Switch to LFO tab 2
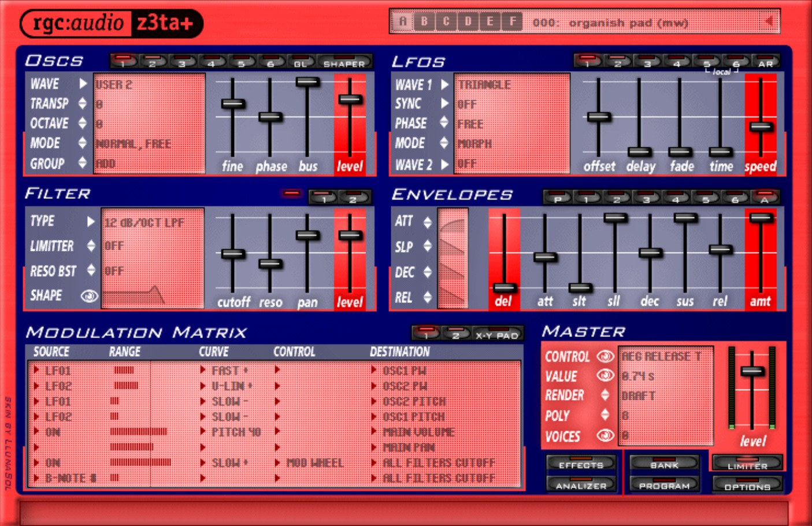Viewport: 812px width, 526px height. coord(618,61)
